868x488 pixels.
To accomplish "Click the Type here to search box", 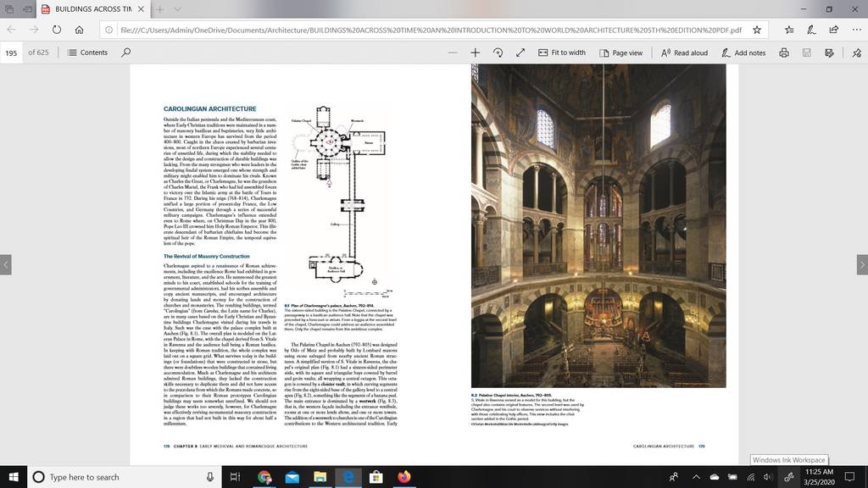I will click(x=124, y=477).
